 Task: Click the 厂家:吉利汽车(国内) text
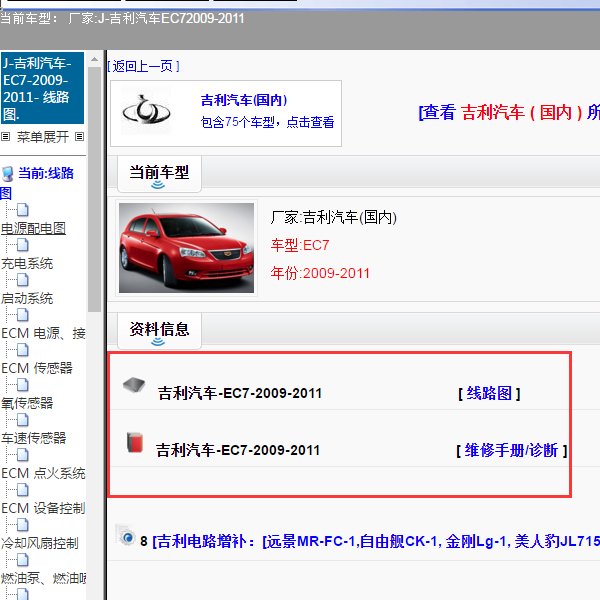coord(334,217)
